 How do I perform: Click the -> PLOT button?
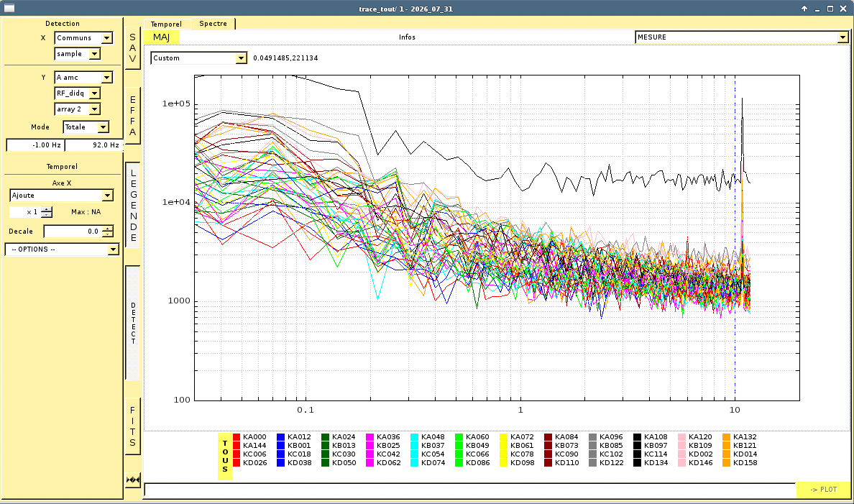[x=823, y=490]
